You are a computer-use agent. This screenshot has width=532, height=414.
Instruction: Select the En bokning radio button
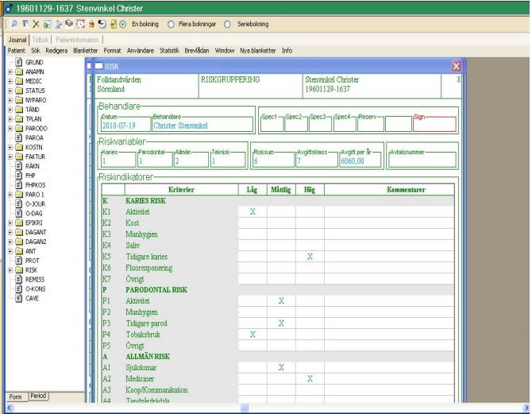123,24
